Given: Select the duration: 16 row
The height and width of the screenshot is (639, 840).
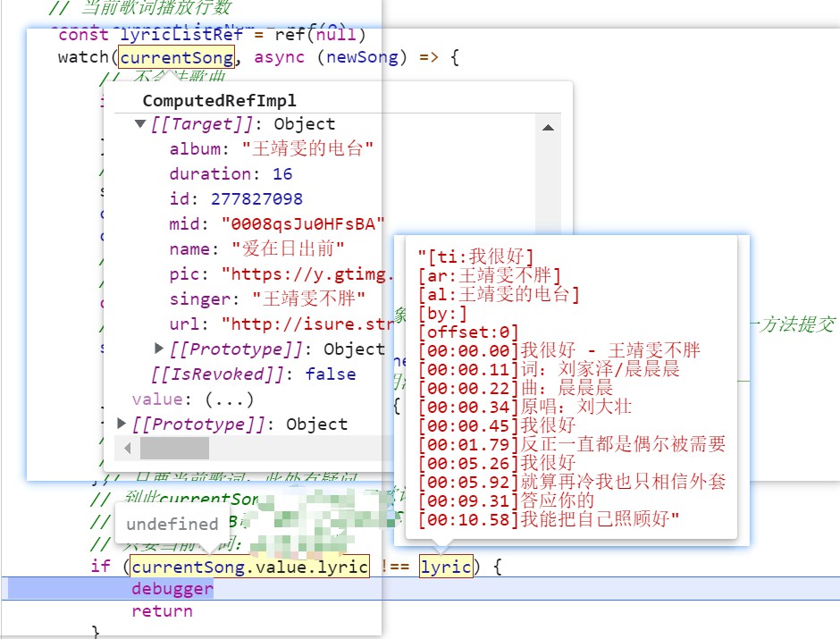Looking at the screenshot, I should 231,173.
